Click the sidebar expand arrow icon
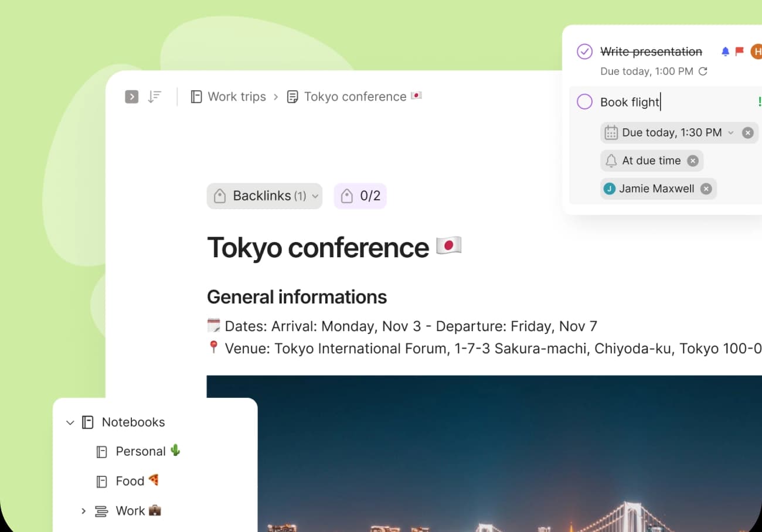Viewport: 762px width, 532px height. [x=131, y=97]
